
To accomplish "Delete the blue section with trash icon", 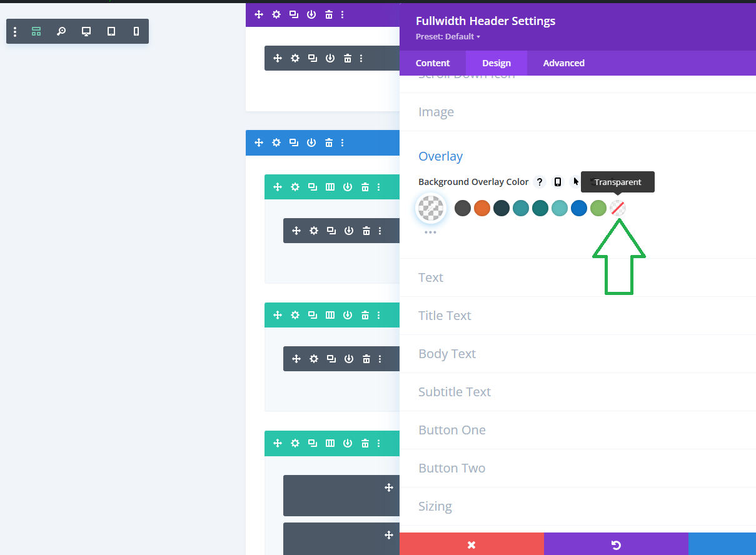I will (329, 142).
